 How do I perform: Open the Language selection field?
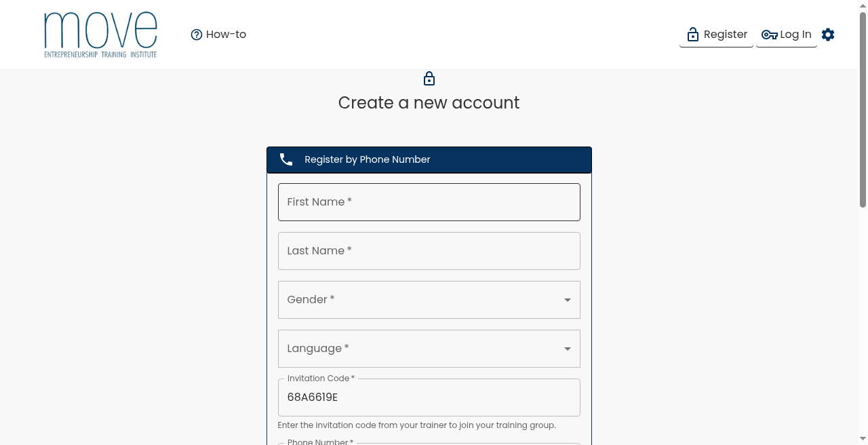pyautogui.click(x=429, y=349)
